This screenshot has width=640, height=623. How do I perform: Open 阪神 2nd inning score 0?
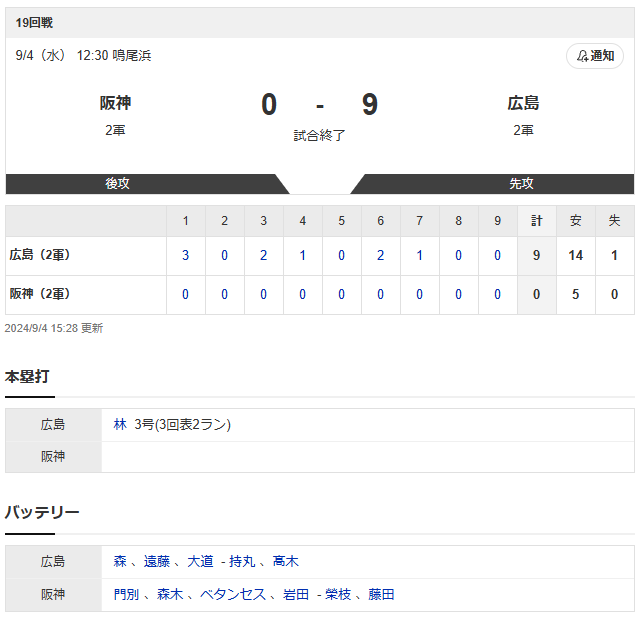click(x=224, y=294)
